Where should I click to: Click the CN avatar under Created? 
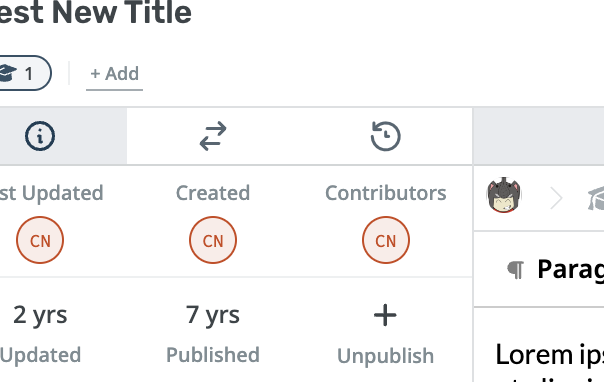coord(213,240)
